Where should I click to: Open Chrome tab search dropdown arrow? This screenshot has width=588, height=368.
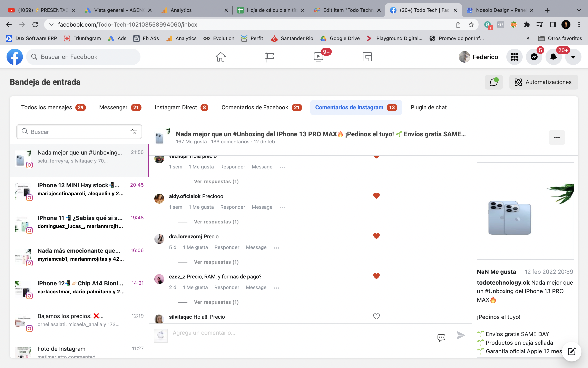click(x=579, y=10)
